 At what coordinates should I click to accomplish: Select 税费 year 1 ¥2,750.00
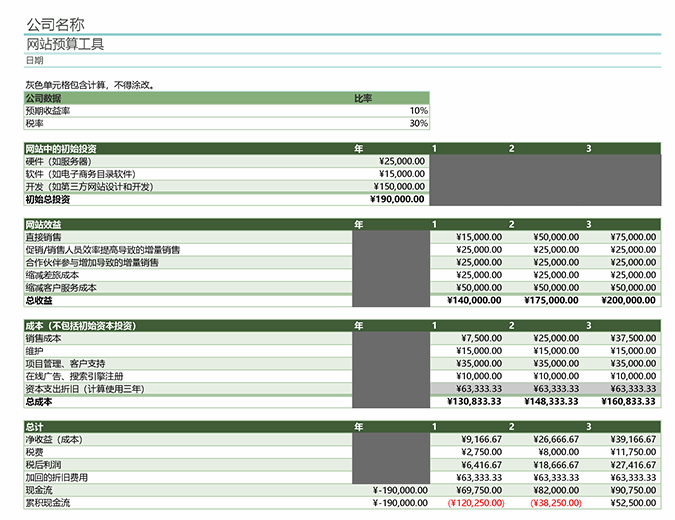(481, 452)
